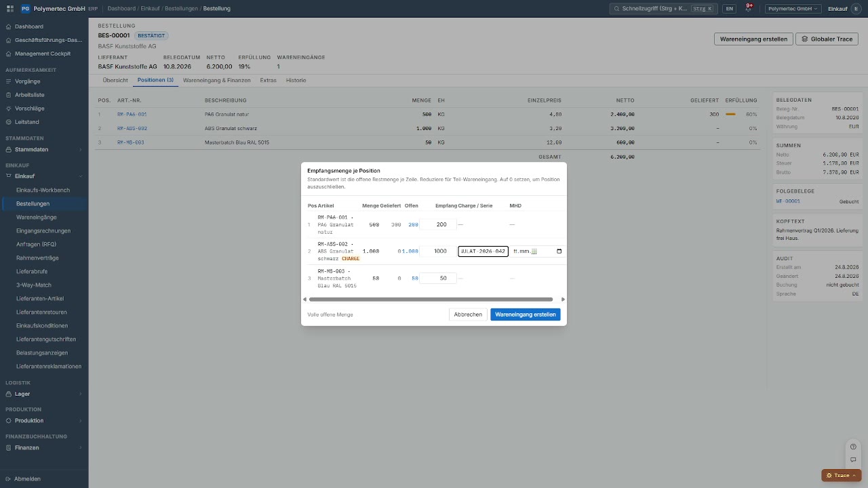Click Abbrechen in the dialog
The image size is (868, 488).
coord(468,314)
